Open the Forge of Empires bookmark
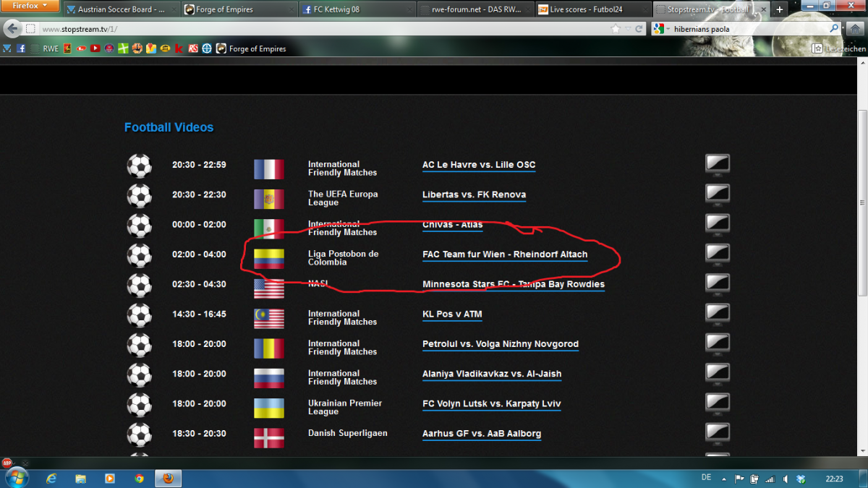Image resolution: width=868 pixels, height=488 pixels. pyautogui.click(x=251, y=48)
